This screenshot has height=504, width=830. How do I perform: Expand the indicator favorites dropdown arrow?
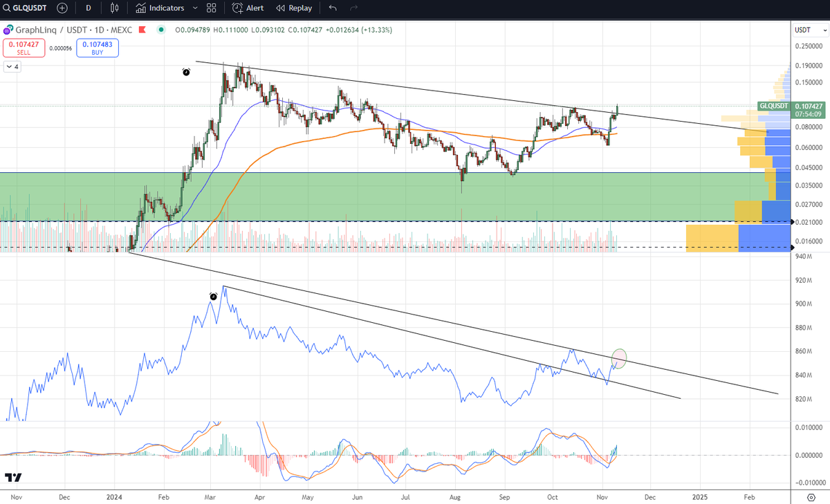(x=195, y=8)
